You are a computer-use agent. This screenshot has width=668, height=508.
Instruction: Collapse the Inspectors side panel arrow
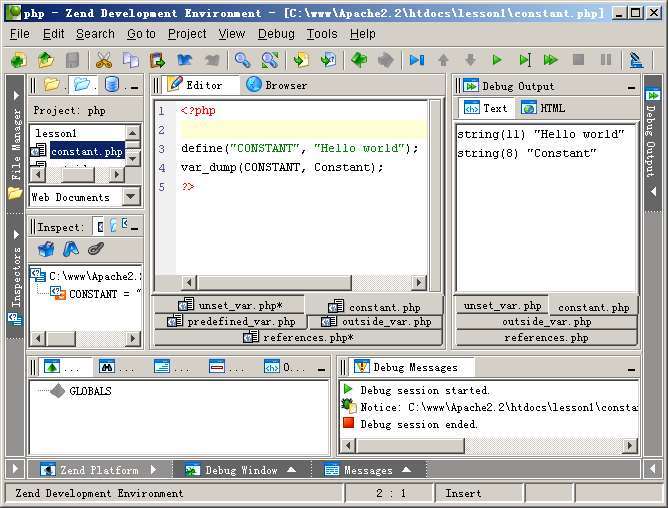16,235
